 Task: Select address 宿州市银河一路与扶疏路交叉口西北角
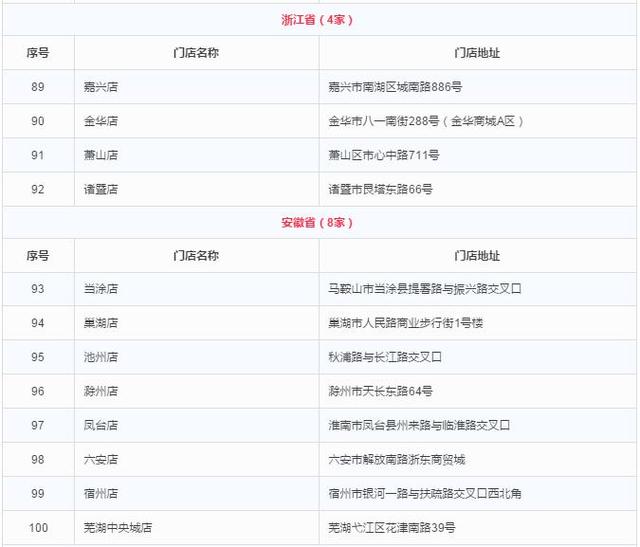point(425,494)
